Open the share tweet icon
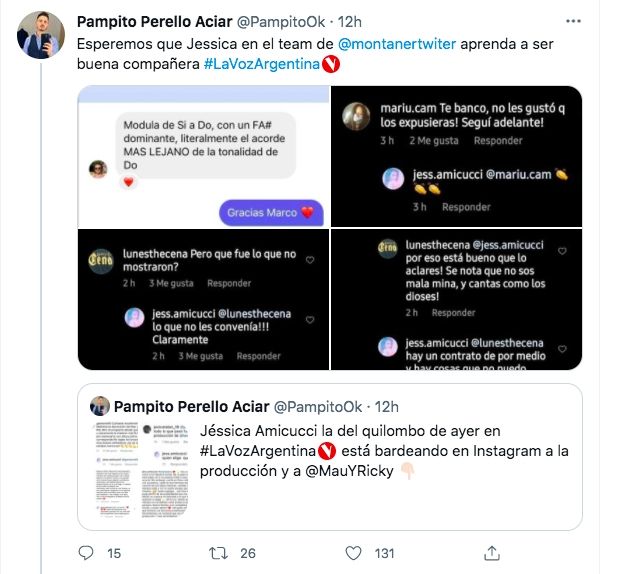This screenshot has height=574, width=618. point(492,553)
